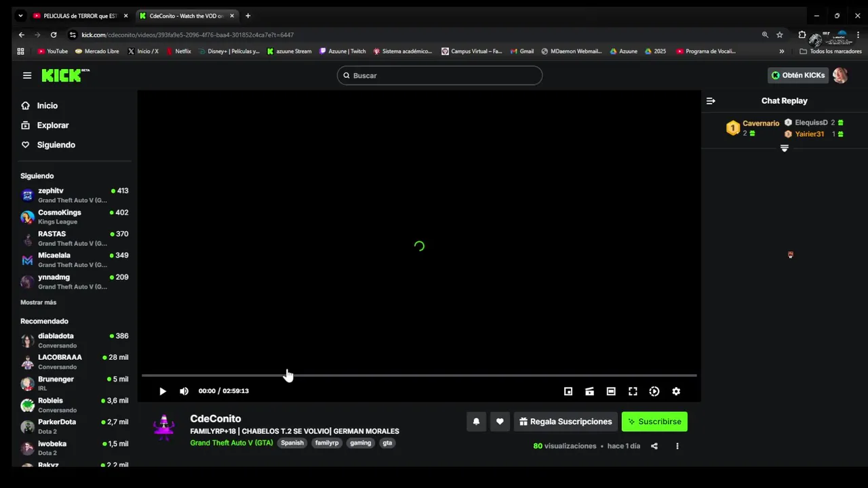Select the CdeConito Kick browser tab
This screenshot has width=868, height=488.
click(186, 16)
